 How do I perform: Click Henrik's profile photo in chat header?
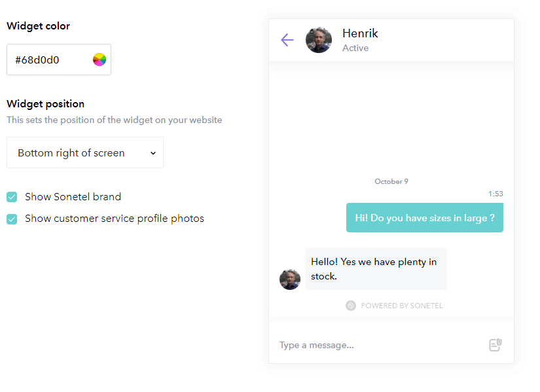click(x=319, y=40)
